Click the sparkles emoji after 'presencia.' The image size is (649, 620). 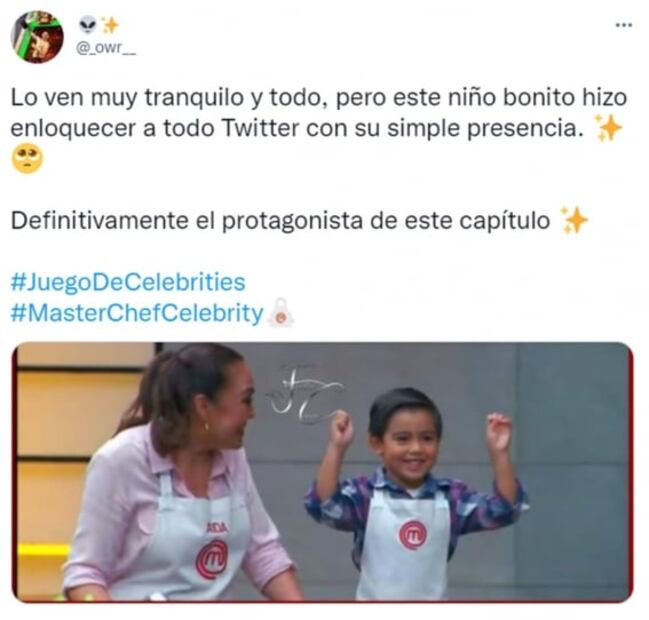(x=607, y=128)
